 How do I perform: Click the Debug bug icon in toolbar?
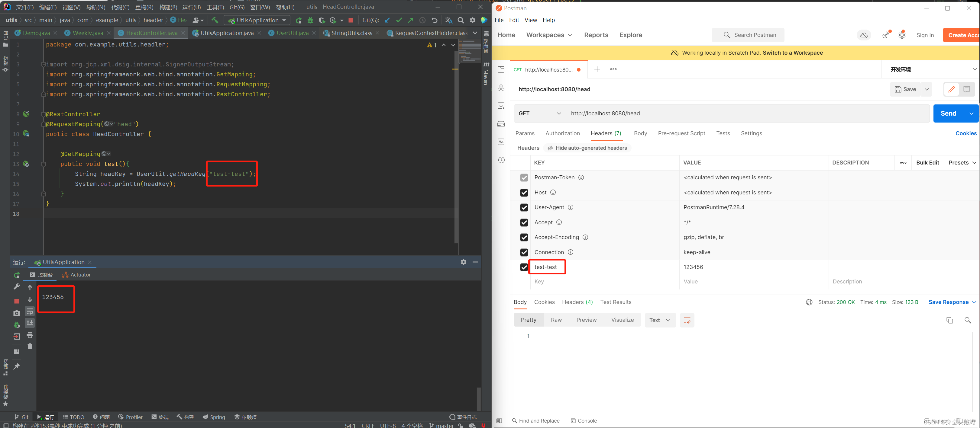310,20
